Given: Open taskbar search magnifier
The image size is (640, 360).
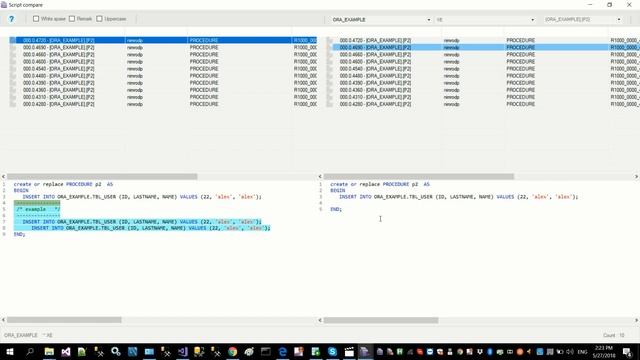Looking at the screenshot, I should (x=30, y=351).
